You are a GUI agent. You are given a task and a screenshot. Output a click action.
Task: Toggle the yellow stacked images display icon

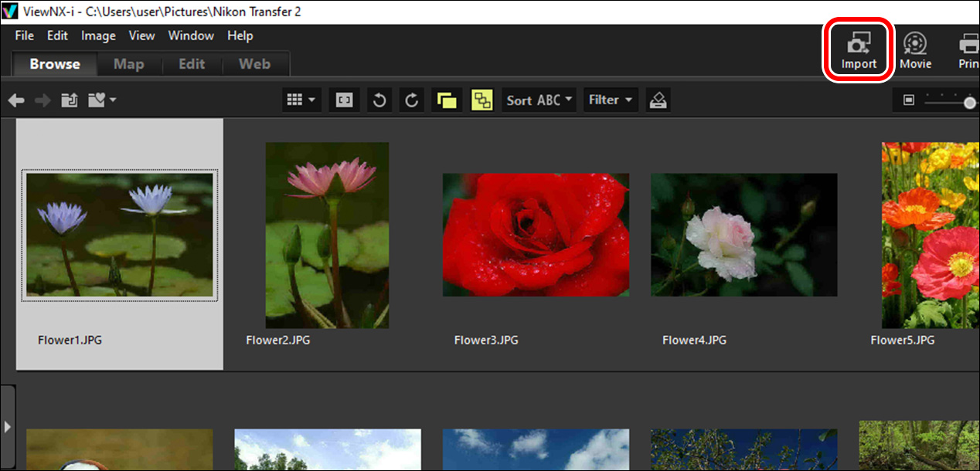(x=446, y=100)
